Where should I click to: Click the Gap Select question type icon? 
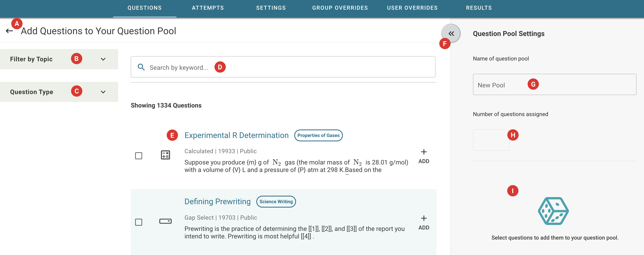tap(165, 221)
